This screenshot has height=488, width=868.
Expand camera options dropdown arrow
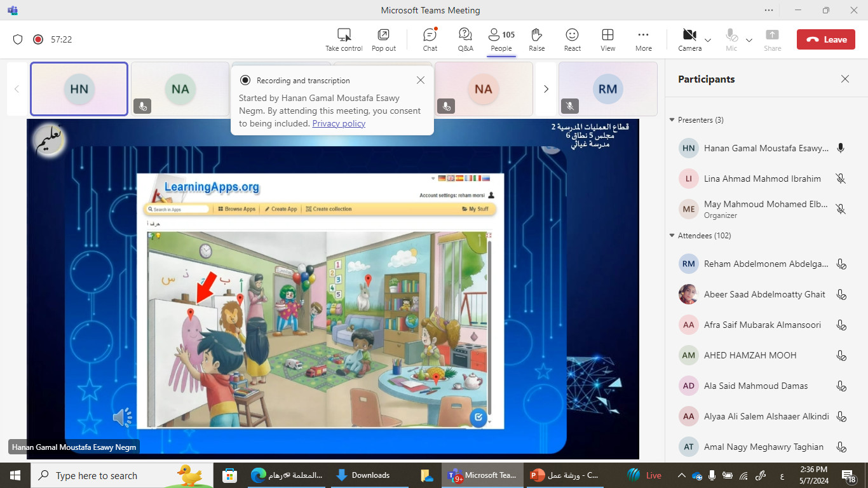709,40
